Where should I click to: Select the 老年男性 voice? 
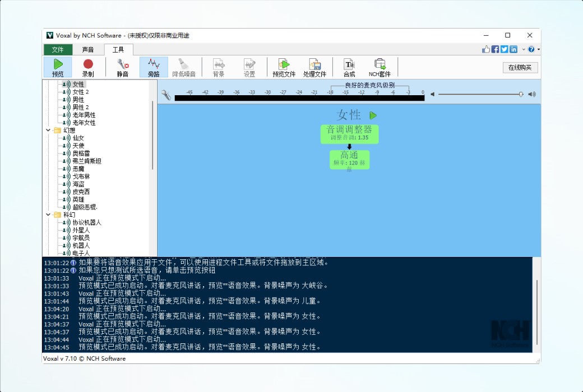[x=84, y=115]
